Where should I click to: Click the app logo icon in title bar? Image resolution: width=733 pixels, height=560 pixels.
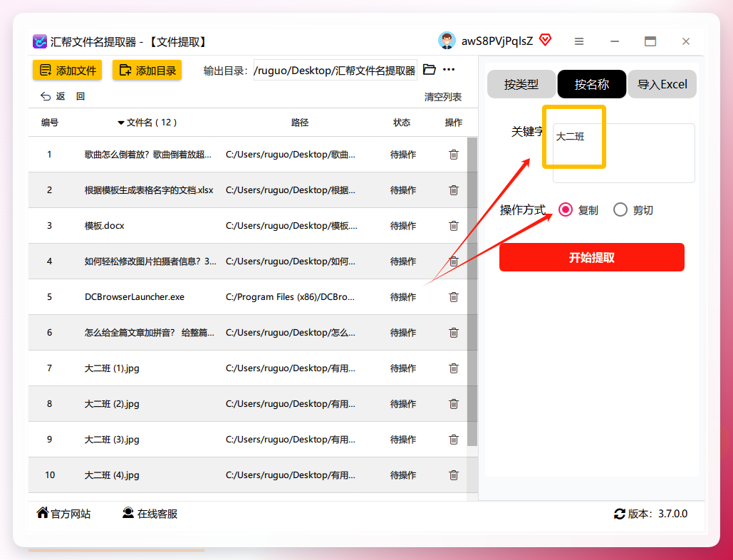[40, 41]
